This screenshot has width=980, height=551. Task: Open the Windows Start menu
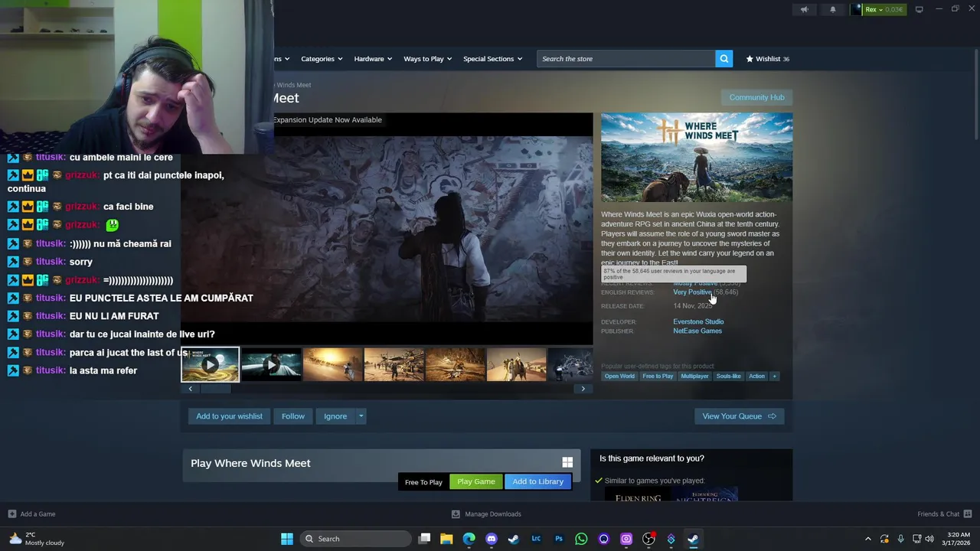[x=287, y=539]
